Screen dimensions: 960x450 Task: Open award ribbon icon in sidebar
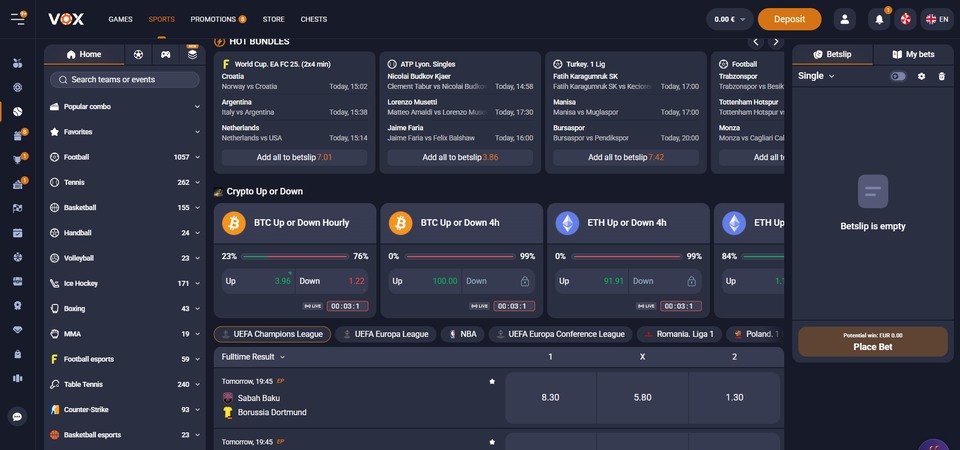coord(17,306)
